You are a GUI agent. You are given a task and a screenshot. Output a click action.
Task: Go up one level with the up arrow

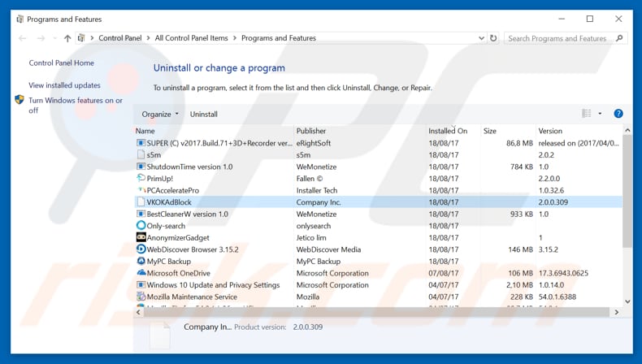click(x=67, y=38)
